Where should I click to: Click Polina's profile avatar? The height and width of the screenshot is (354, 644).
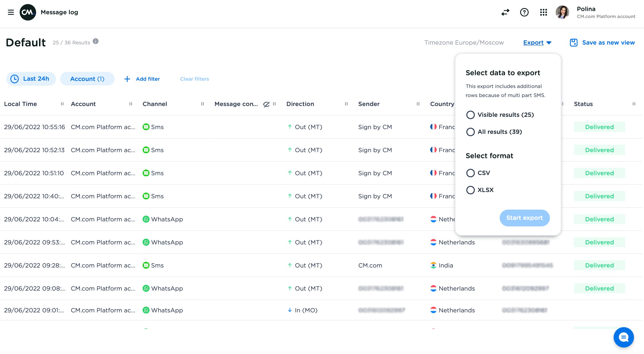(x=562, y=12)
